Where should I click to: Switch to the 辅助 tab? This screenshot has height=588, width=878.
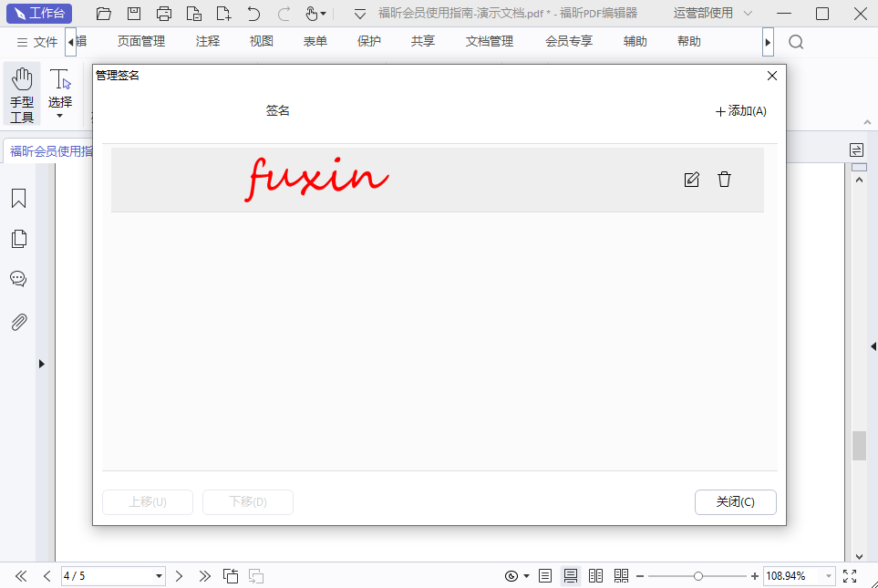[x=635, y=41]
